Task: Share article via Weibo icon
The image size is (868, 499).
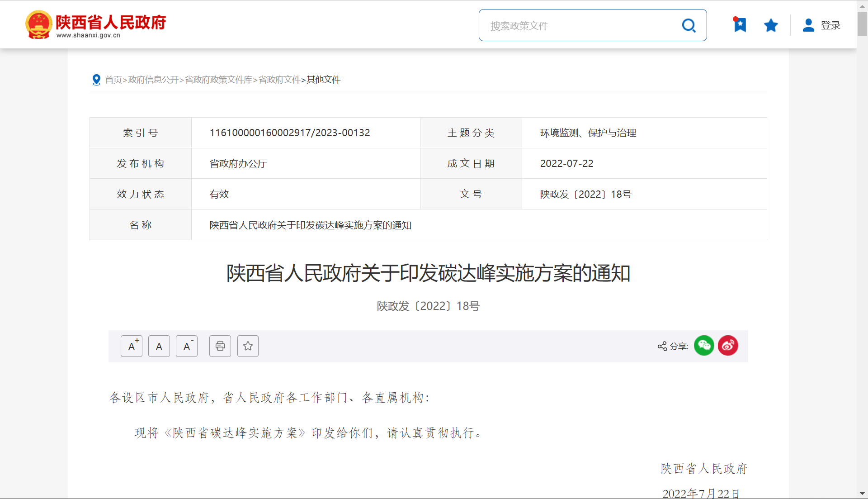Action: [x=728, y=346]
